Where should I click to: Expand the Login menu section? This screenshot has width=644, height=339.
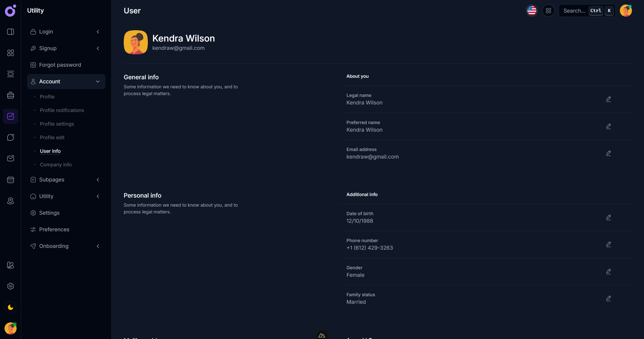tap(66, 32)
